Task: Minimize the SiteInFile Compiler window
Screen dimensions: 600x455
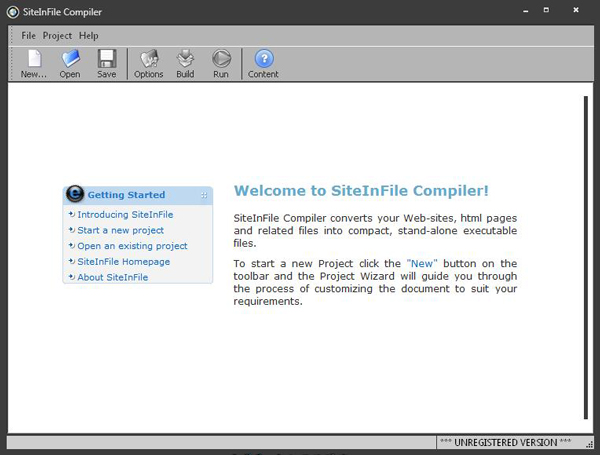Action: point(526,11)
